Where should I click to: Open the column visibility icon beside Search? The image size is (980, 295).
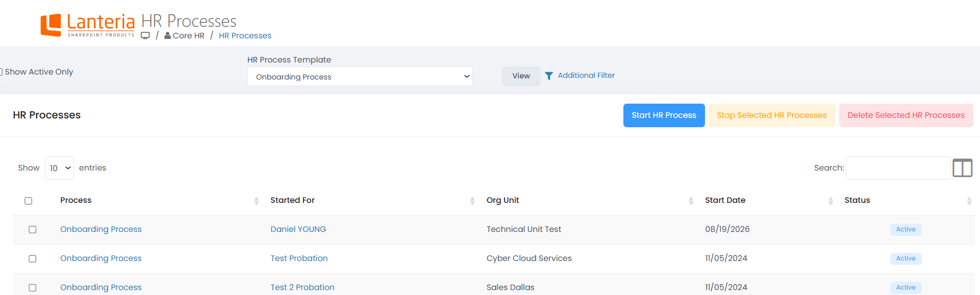pyautogui.click(x=962, y=168)
